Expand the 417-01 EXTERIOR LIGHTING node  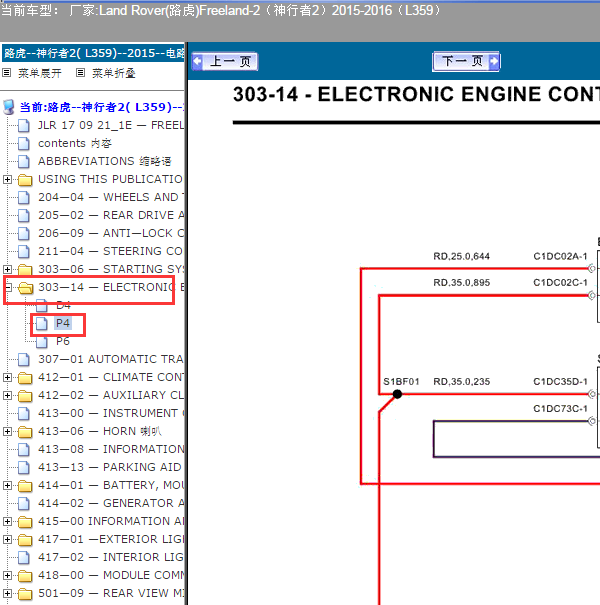[7, 539]
